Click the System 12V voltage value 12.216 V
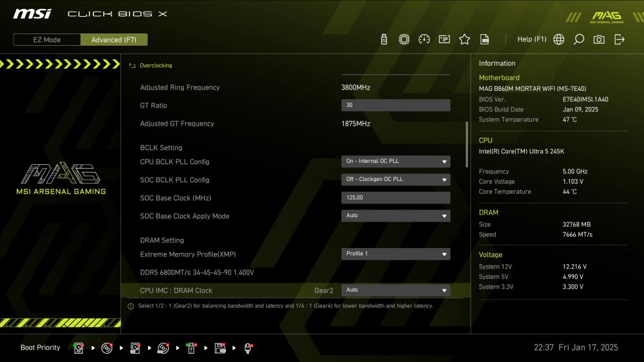The image size is (644, 362). pyautogui.click(x=574, y=267)
